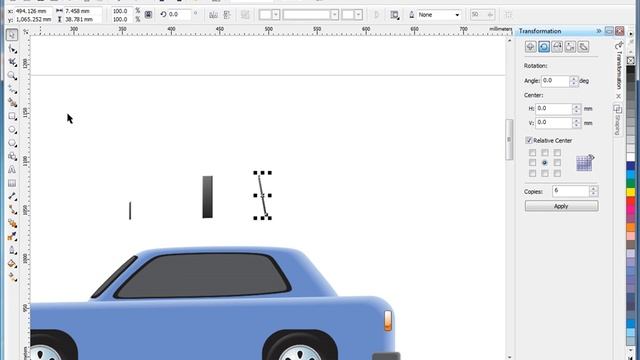640x360 pixels.
Task: Select the Crop tool
Action: (12, 62)
